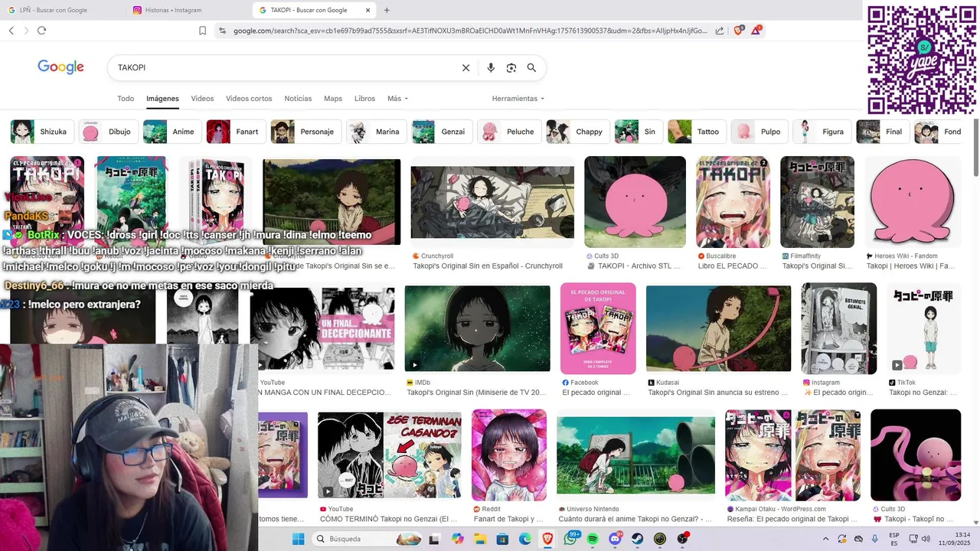
Task: Click inside the Google search box
Action: click(x=283, y=67)
